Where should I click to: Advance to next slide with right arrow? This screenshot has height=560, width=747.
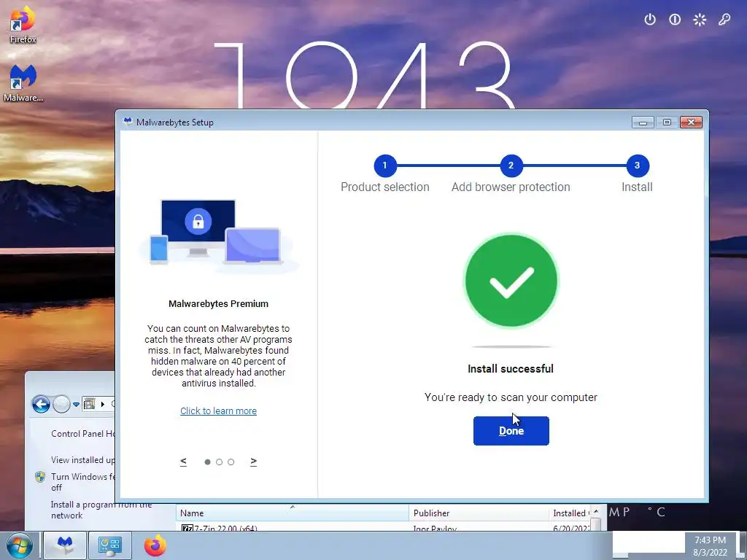(x=253, y=462)
